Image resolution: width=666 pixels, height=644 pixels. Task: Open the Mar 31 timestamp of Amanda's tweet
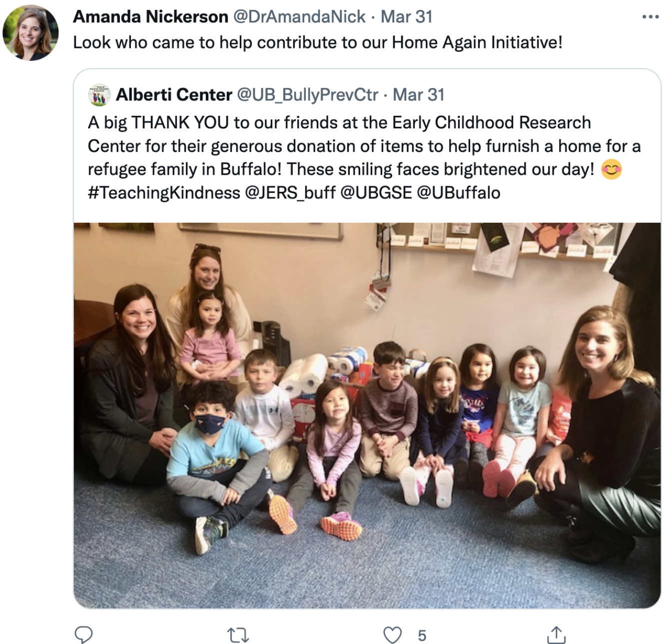coord(406,16)
